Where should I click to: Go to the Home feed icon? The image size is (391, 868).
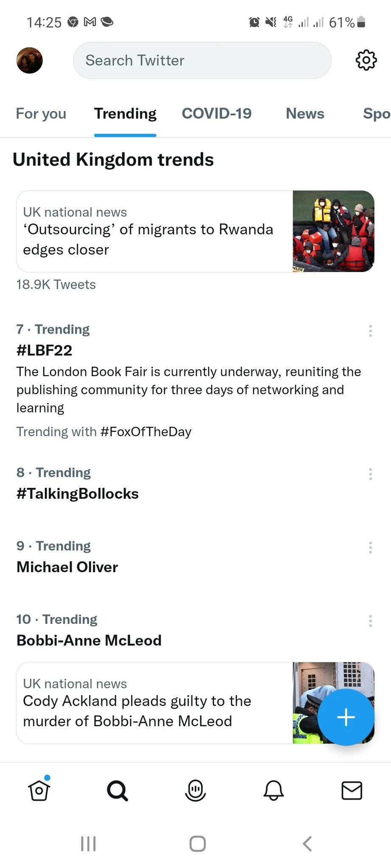point(39,790)
